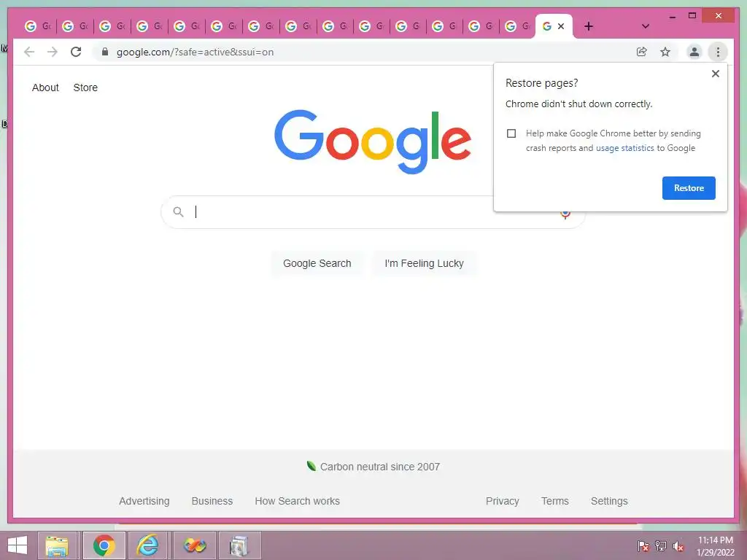Go forward using the forward arrow
The height and width of the screenshot is (560, 747).
pos(53,52)
